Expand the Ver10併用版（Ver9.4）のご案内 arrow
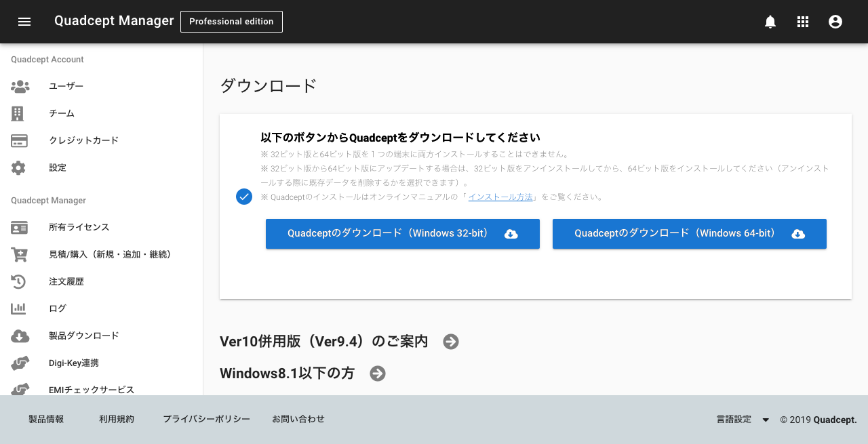 450,342
